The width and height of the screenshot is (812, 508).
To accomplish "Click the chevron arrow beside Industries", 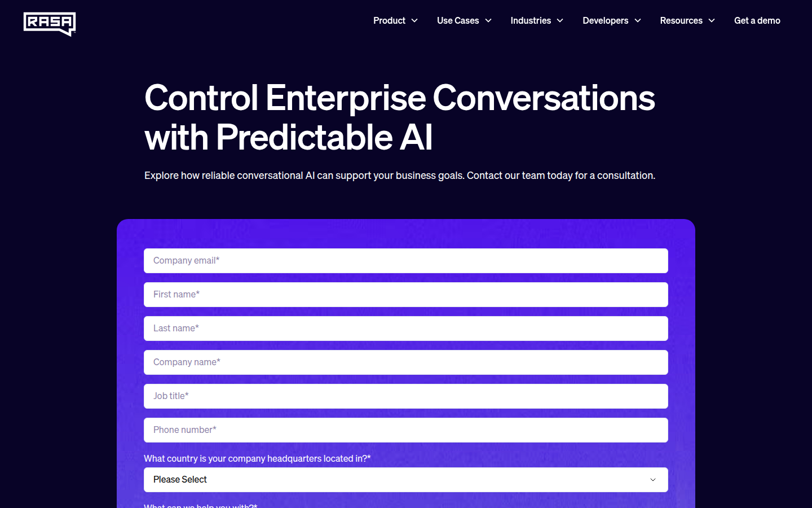I will (560, 20).
